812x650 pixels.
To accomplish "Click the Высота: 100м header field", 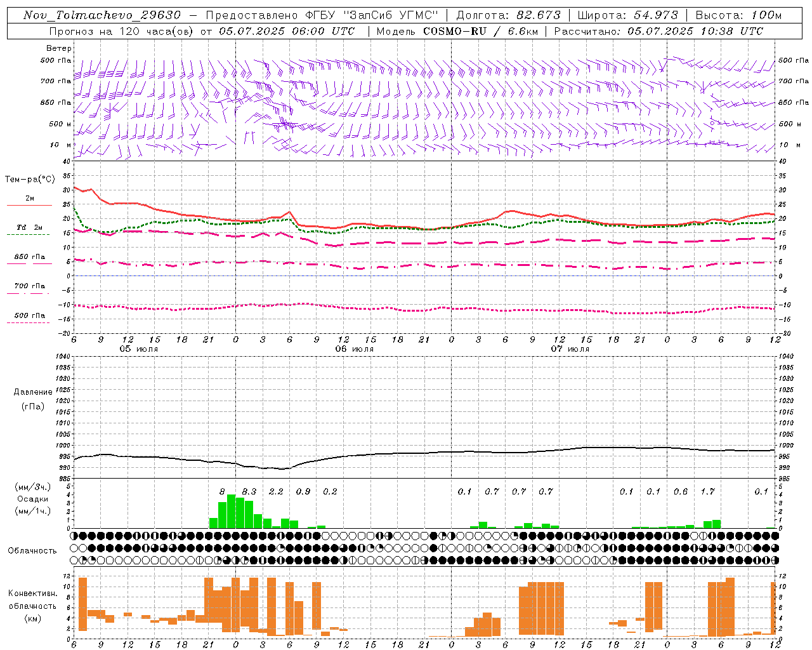I will [738, 15].
